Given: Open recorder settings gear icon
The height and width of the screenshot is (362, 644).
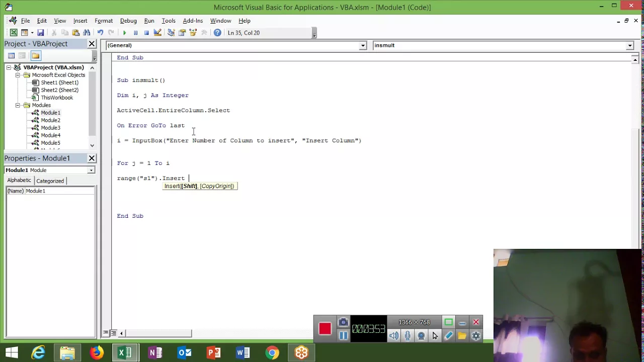Looking at the screenshot, I should [476, 336].
